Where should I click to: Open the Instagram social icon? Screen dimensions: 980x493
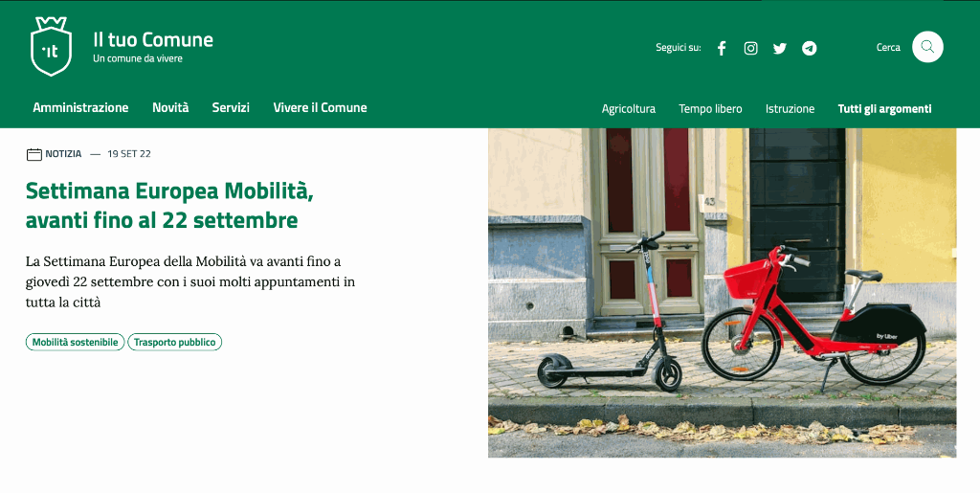tap(750, 48)
